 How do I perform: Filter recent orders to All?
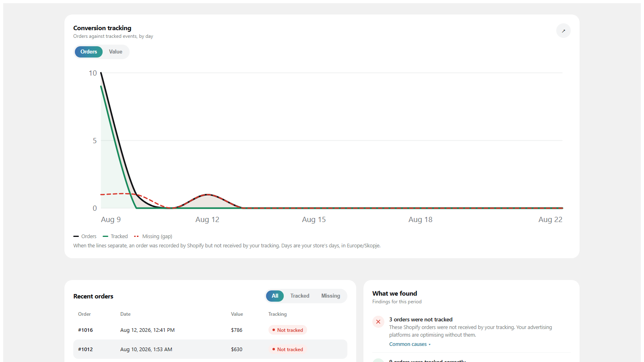click(275, 296)
